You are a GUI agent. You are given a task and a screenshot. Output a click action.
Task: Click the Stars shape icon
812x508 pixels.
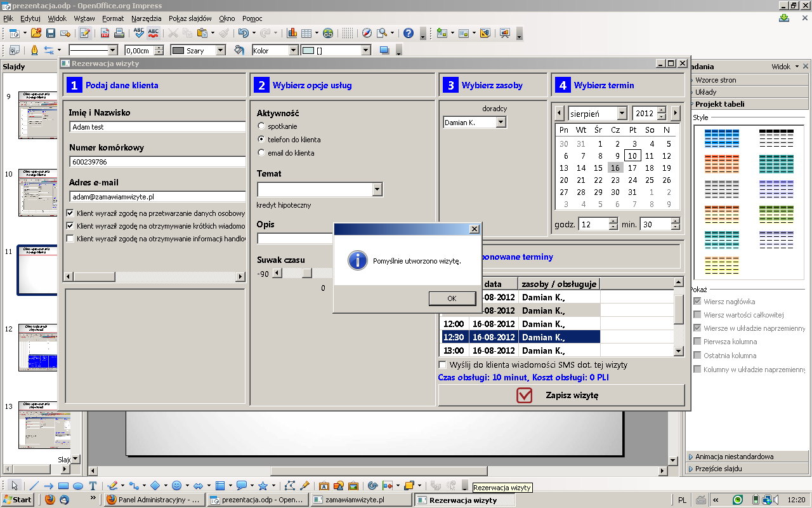pos(263,486)
